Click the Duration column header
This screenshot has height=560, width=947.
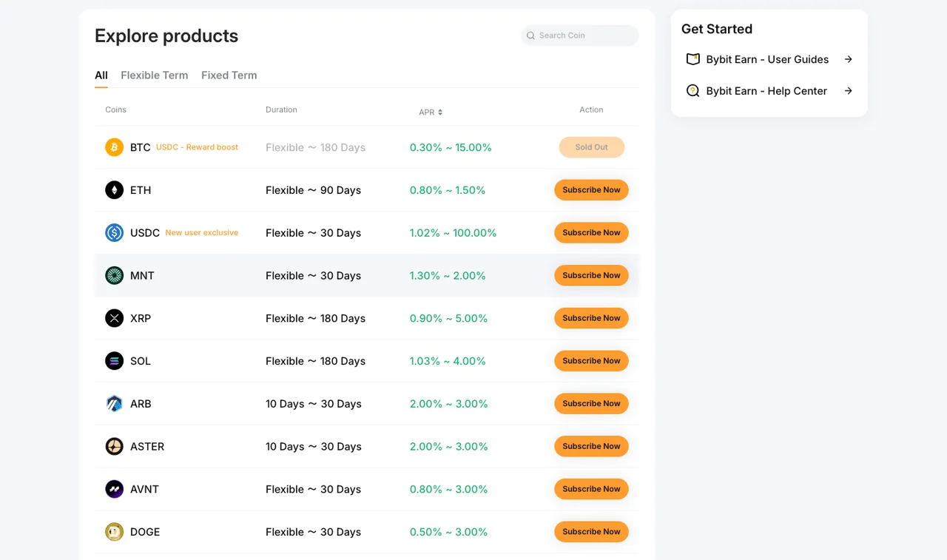coord(281,109)
